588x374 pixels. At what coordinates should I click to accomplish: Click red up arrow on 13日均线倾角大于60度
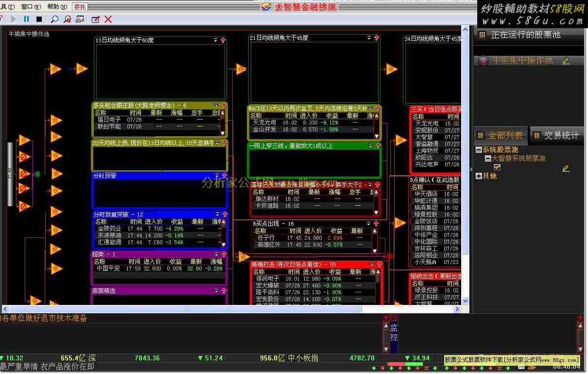coord(223,40)
